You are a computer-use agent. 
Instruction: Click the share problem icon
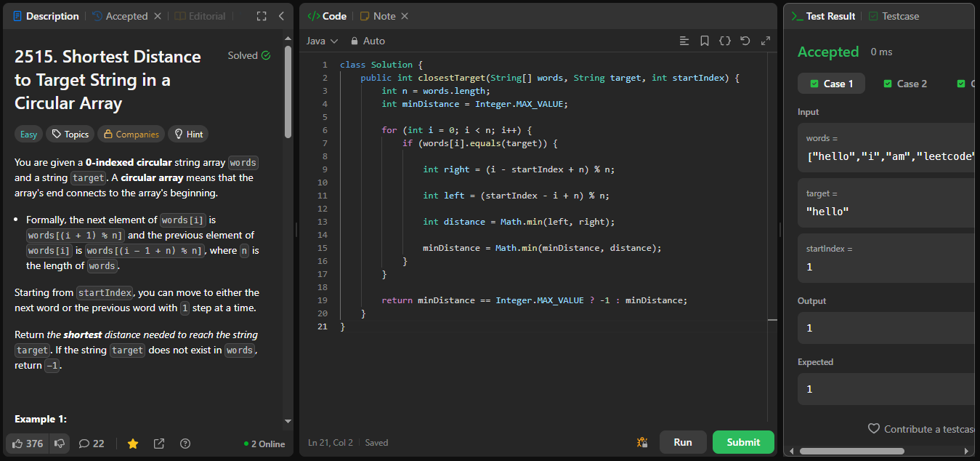pos(159,444)
